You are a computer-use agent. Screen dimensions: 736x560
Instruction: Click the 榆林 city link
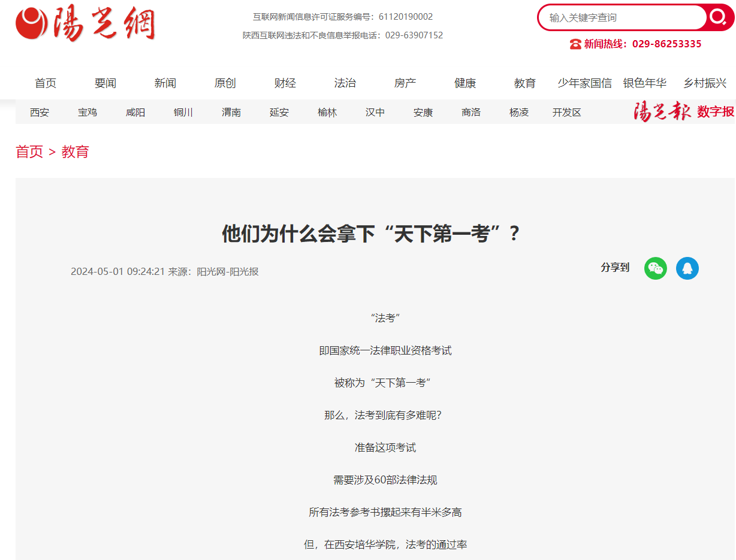click(x=327, y=113)
